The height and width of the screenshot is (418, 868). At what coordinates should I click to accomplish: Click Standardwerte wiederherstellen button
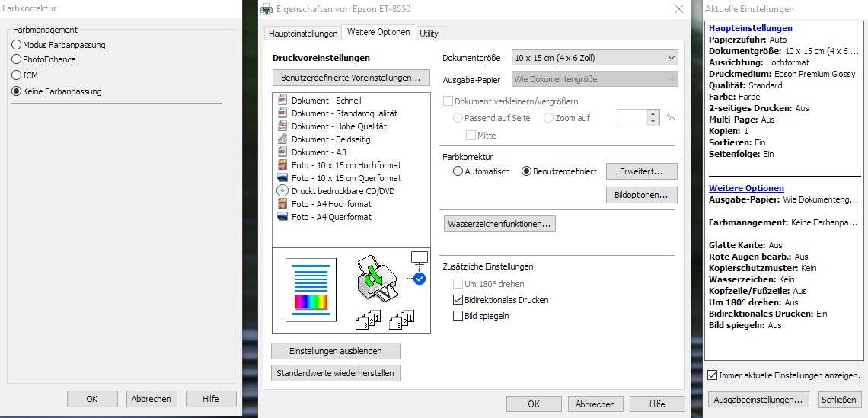point(336,373)
